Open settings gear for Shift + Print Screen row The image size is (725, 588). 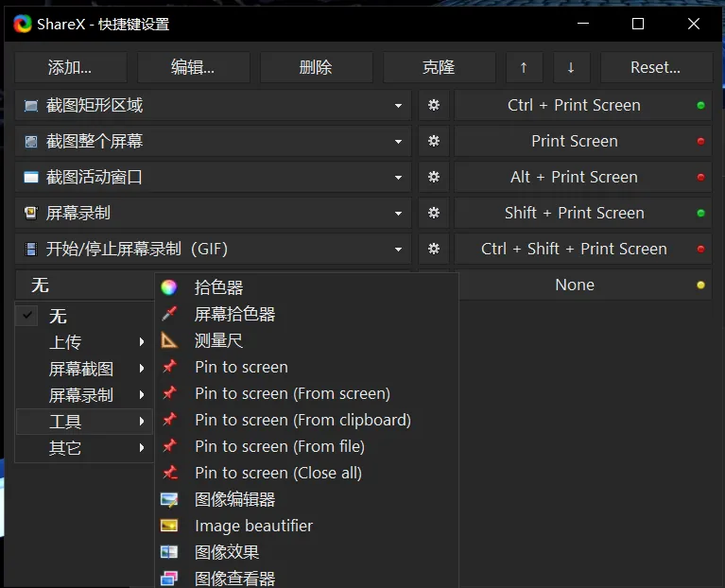pyautogui.click(x=434, y=213)
